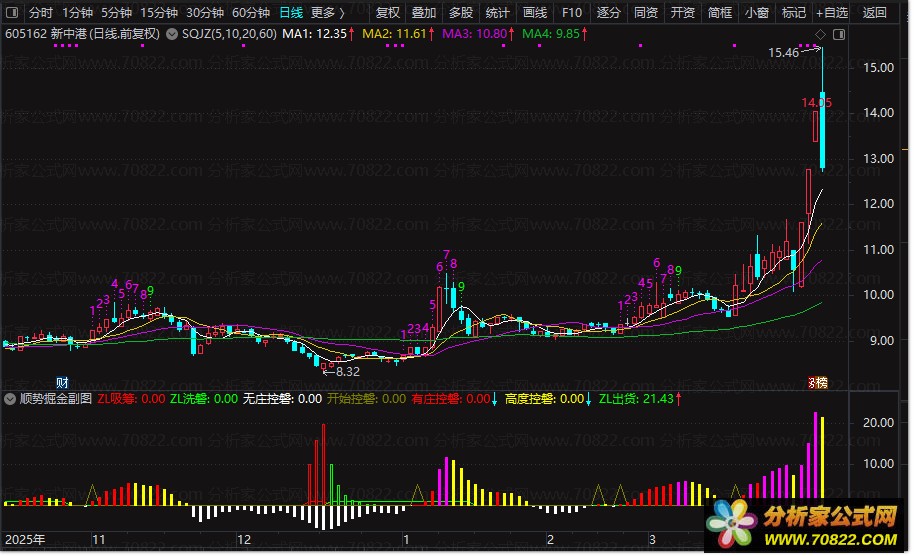Click the MA1: 12.35 value
This screenshot has height=556, width=914.
[315, 34]
